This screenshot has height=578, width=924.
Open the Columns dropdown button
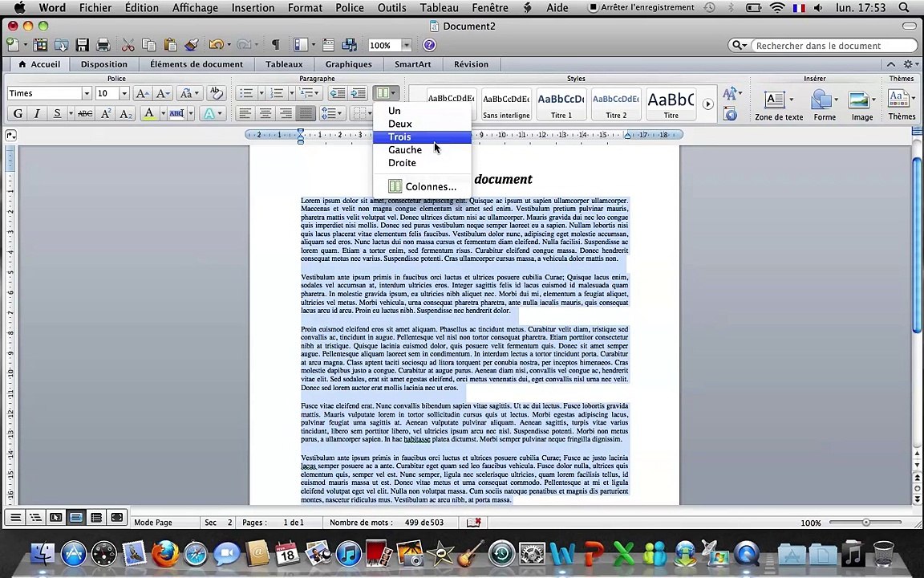(x=386, y=93)
